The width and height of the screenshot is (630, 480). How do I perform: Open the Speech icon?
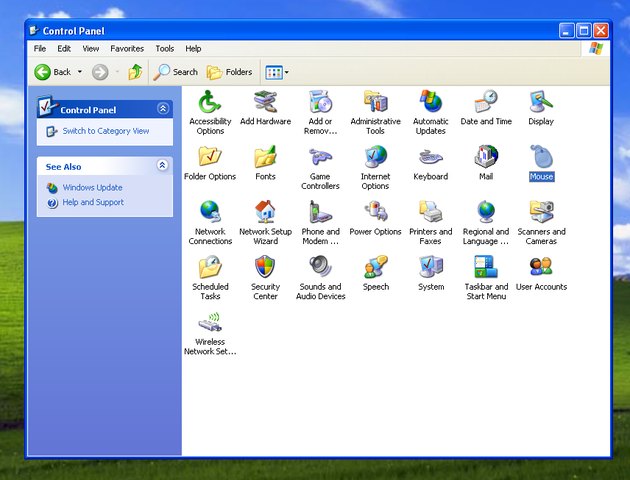375,267
